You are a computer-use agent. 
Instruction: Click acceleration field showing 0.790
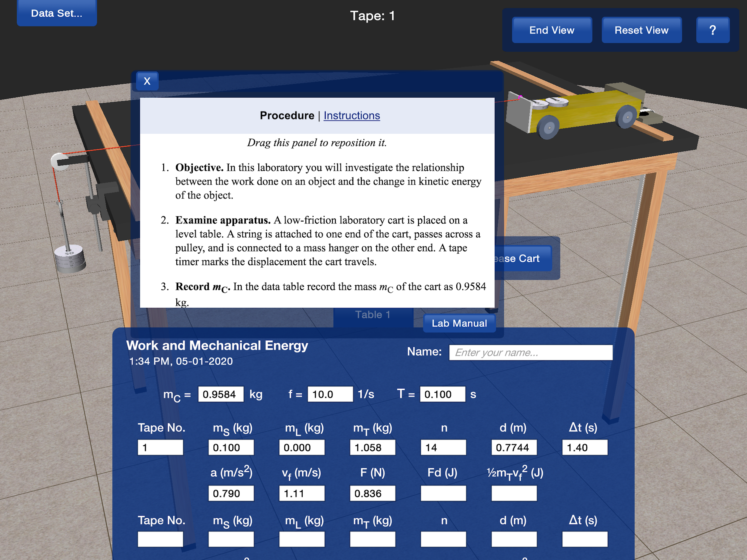point(231,494)
